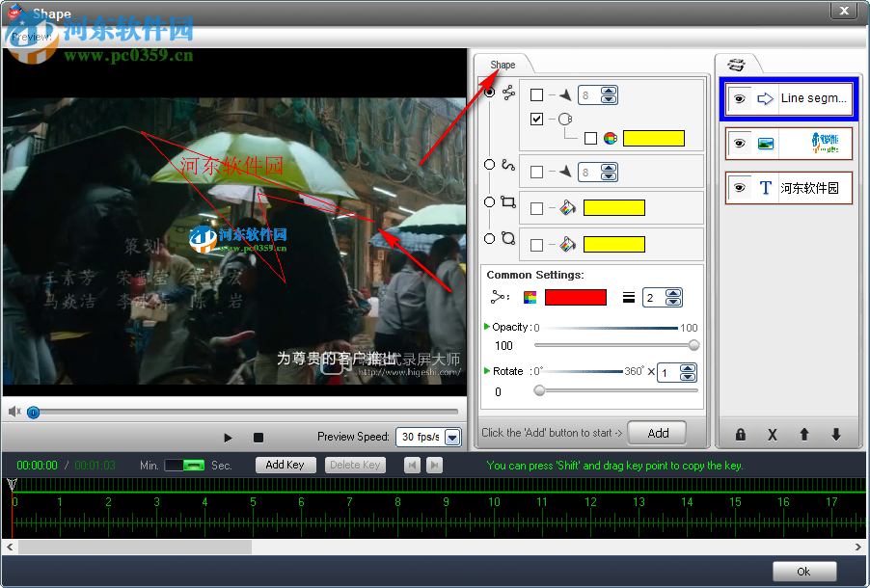The image size is (870, 588).
Task: Confirm changes with the Ok button
Action: [x=803, y=571]
